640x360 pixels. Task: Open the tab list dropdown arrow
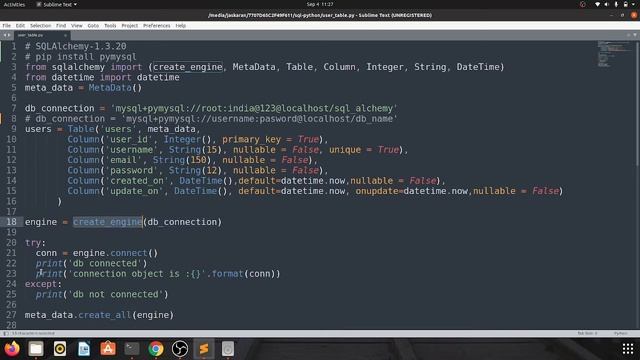pos(635,35)
